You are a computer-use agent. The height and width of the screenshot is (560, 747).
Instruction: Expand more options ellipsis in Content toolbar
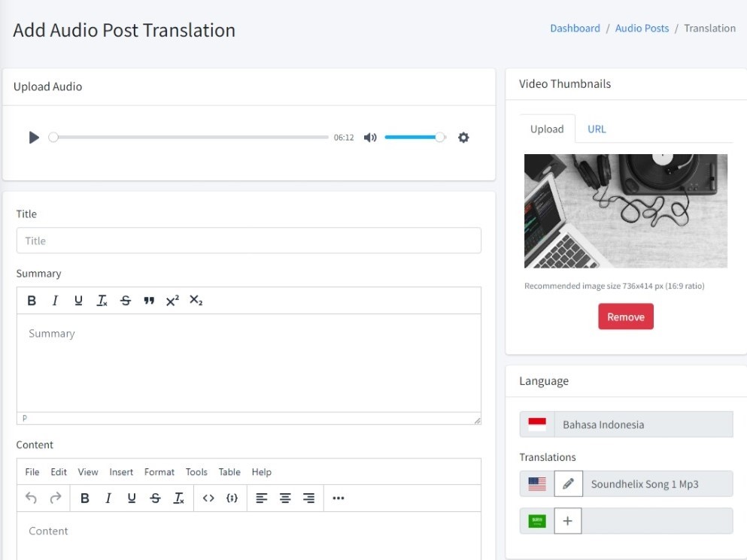[x=339, y=498]
